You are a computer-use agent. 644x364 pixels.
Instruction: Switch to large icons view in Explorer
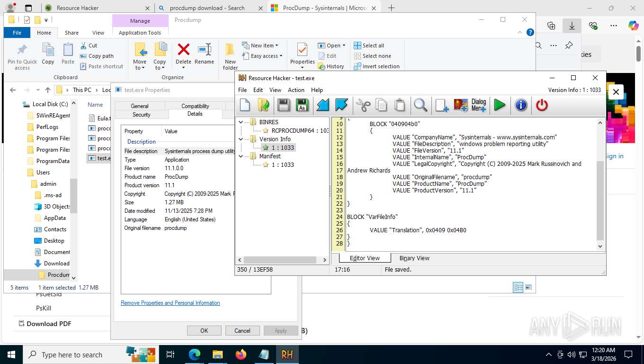pyautogui.click(x=528, y=287)
